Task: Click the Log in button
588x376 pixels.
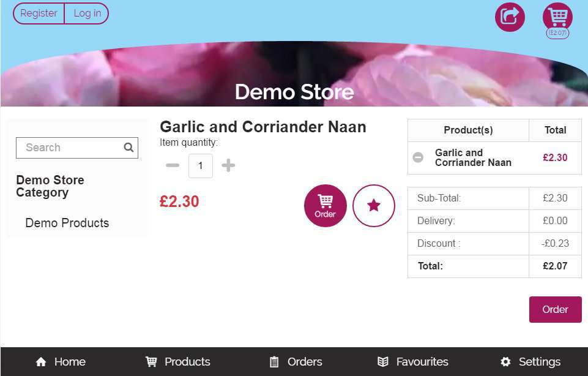Action: click(x=87, y=13)
